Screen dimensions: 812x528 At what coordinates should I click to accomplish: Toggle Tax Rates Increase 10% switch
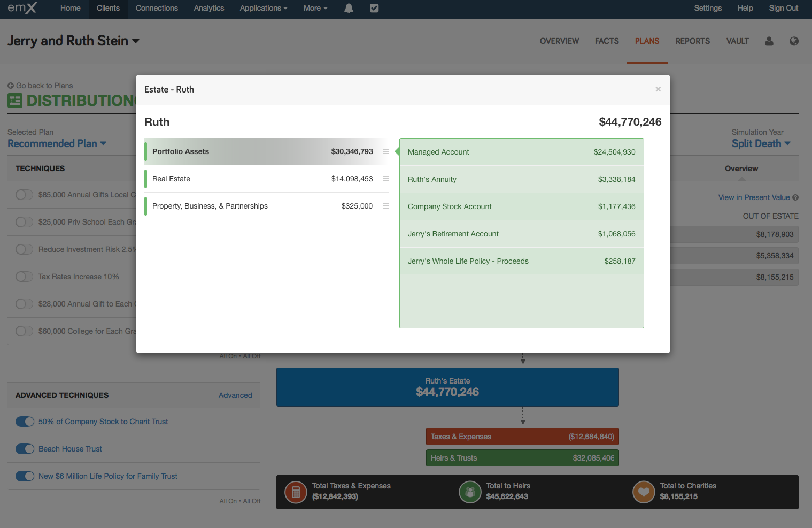point(25,277)
